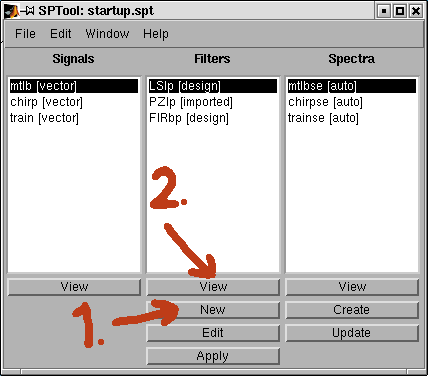Click the Update spectrum button
The image size is (428, 376).
352,333
